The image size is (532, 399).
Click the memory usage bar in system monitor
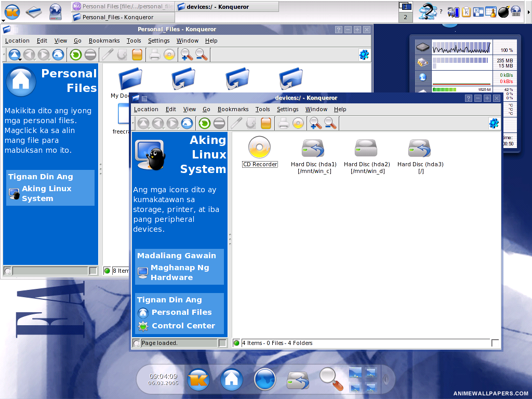point(461,62)
